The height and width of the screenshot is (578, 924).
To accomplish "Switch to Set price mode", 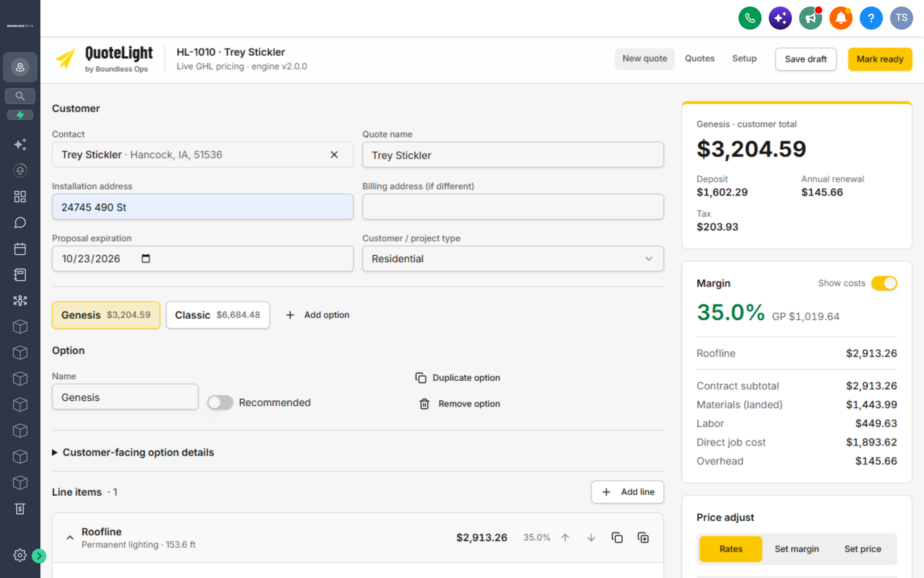I will point(863,549).
